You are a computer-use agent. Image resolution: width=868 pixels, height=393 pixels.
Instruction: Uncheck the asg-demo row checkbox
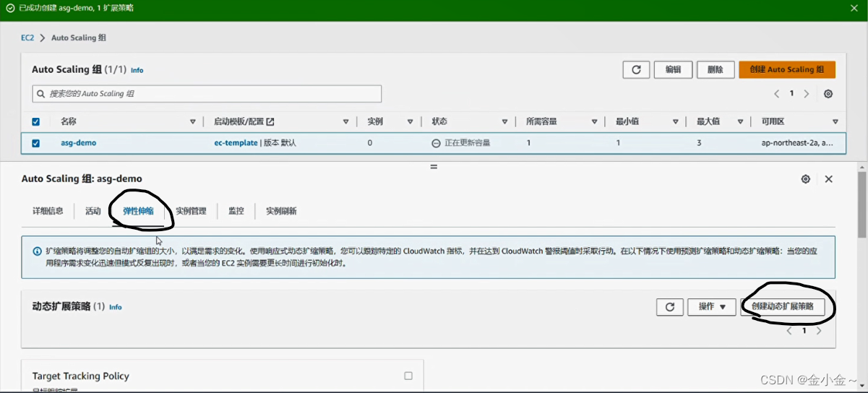coord(35,143)
